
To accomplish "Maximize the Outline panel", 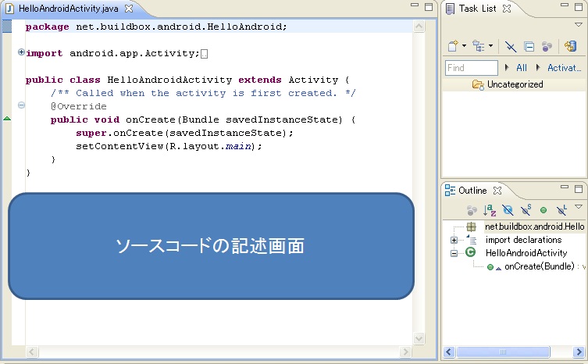I will [x=579, y=188].
